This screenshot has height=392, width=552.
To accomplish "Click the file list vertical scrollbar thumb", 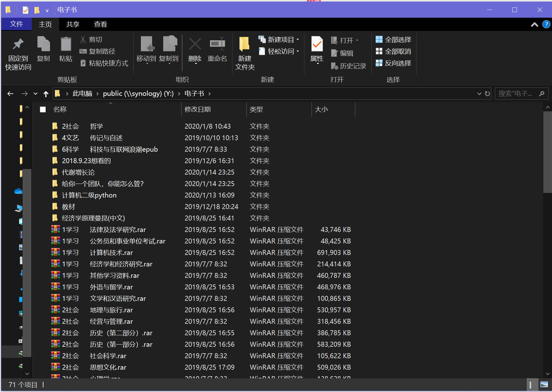I will (547, 152).
